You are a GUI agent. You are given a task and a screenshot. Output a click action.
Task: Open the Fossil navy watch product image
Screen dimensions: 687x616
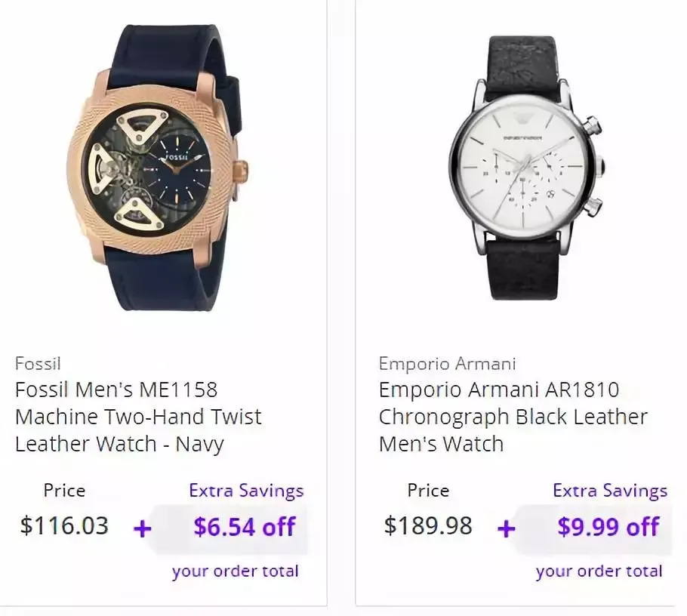point(158,168)
